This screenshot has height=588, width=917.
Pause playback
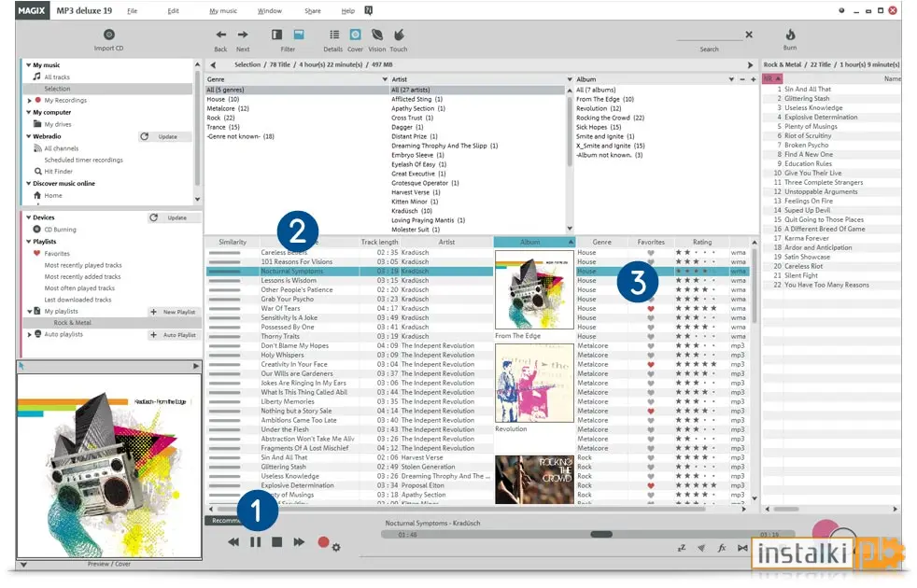click(256, 542)
